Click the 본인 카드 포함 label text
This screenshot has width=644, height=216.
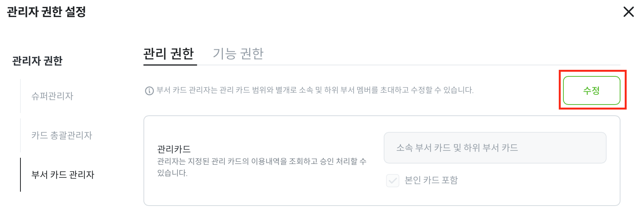pos(431,181)
